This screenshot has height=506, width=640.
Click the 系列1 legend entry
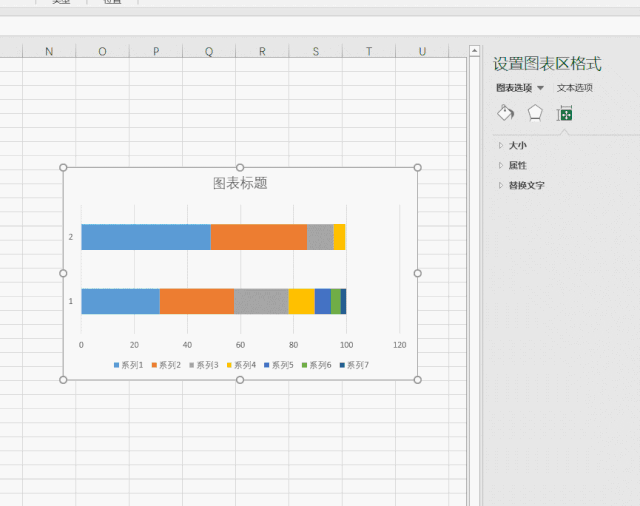point(129,365)
